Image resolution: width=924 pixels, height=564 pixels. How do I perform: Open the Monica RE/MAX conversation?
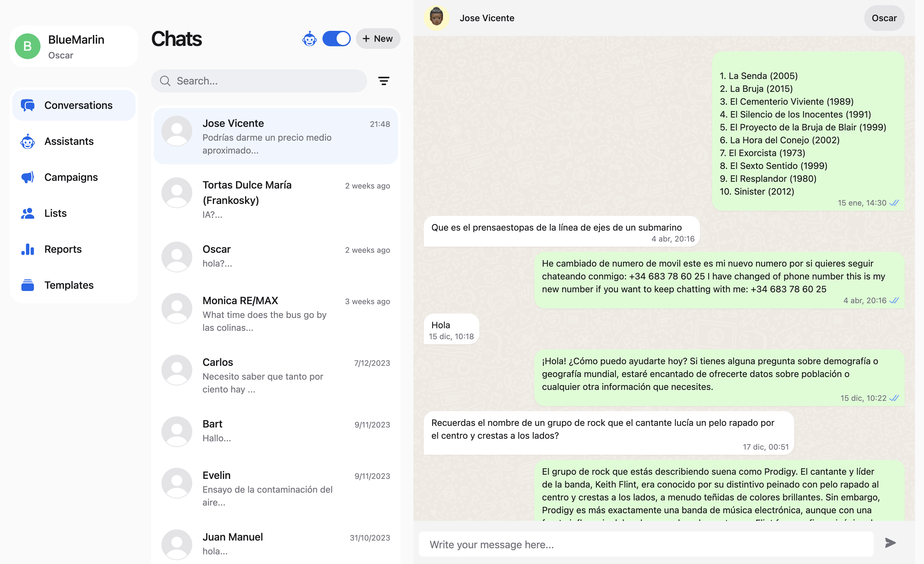(275, 314)
